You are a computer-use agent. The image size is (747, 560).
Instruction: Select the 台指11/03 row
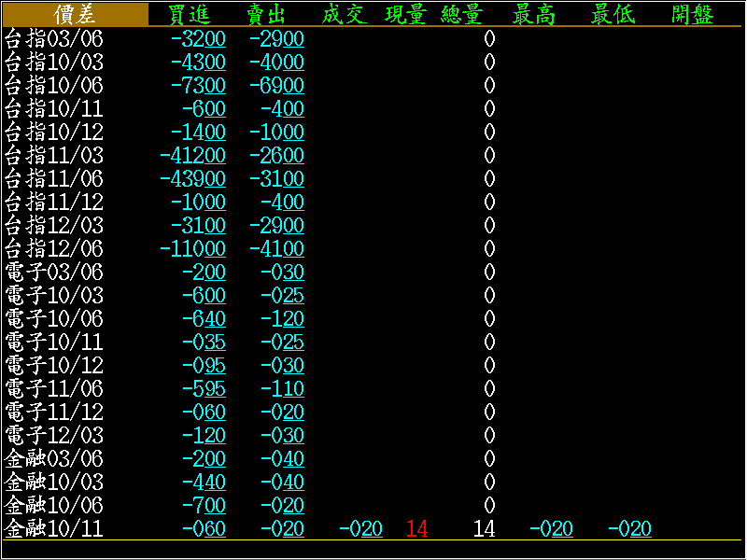click(x=54, y=156)
